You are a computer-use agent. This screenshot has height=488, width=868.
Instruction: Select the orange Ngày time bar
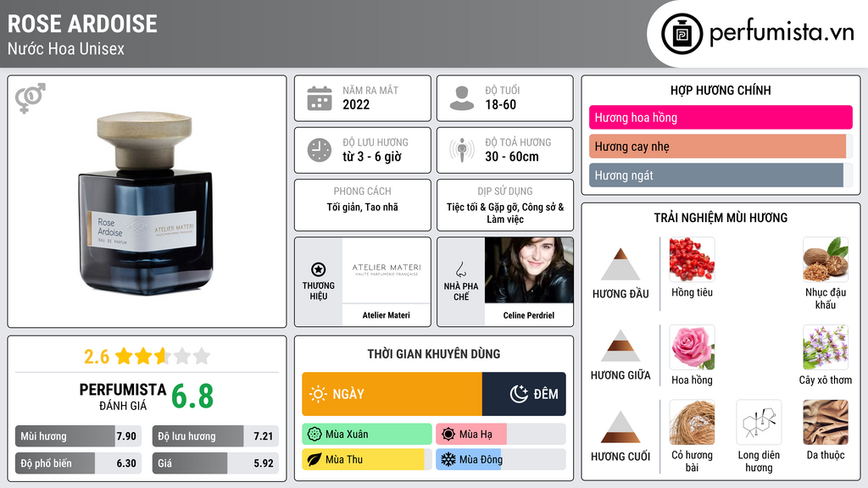point(392,394)
